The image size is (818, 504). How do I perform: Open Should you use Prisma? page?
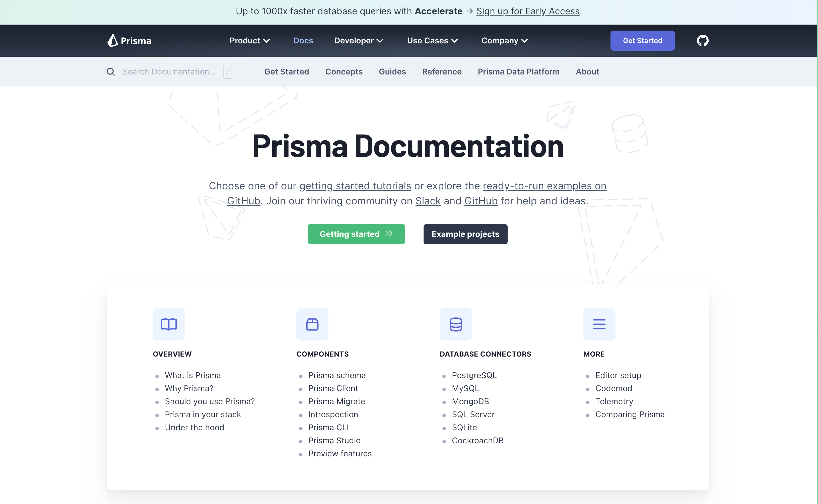click(210, 401)
